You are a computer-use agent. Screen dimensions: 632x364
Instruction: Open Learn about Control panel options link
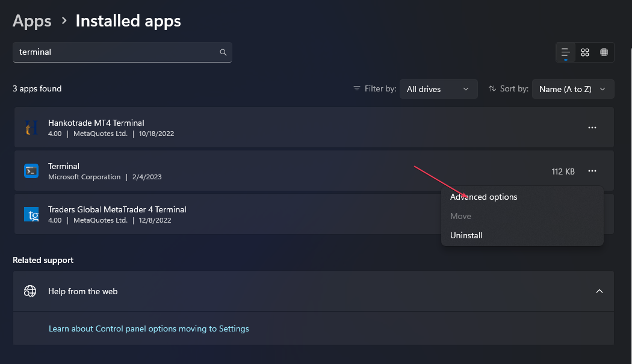tap(149, 329)
